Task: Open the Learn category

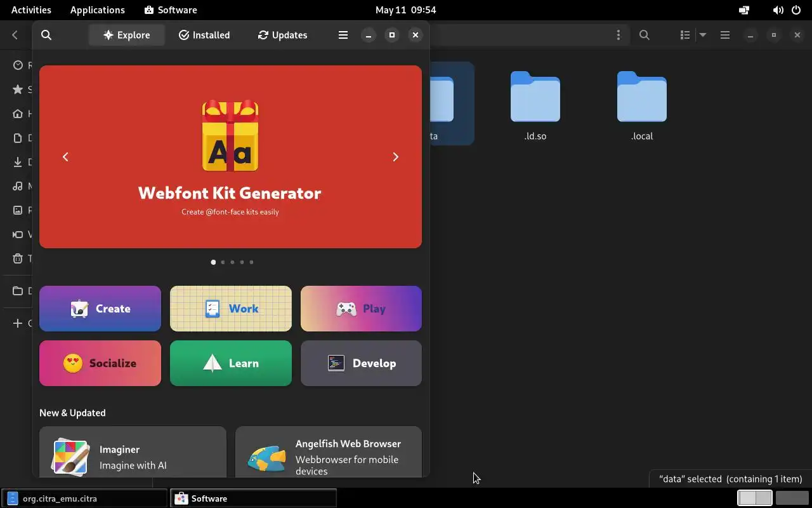Action: [231, 363]
